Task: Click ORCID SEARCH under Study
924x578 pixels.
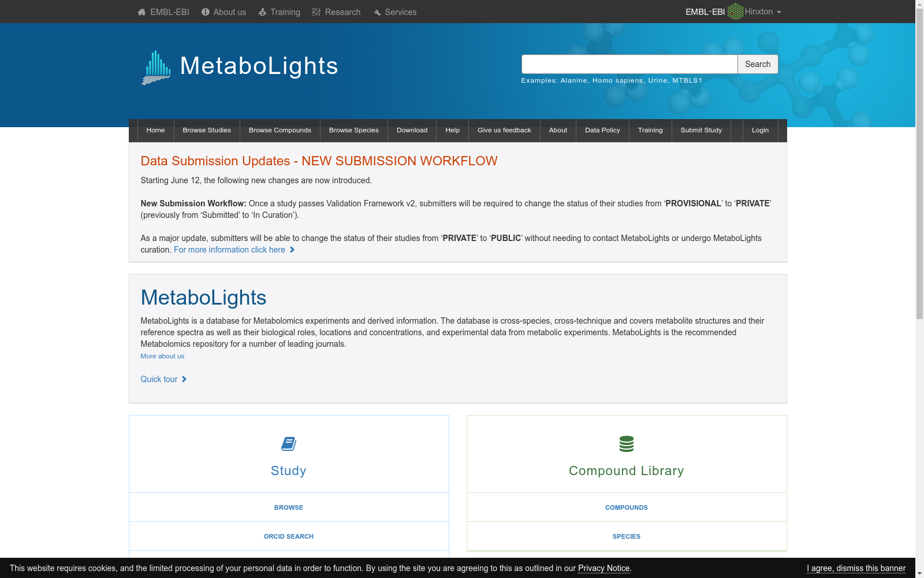Action: tap(289, 536)
